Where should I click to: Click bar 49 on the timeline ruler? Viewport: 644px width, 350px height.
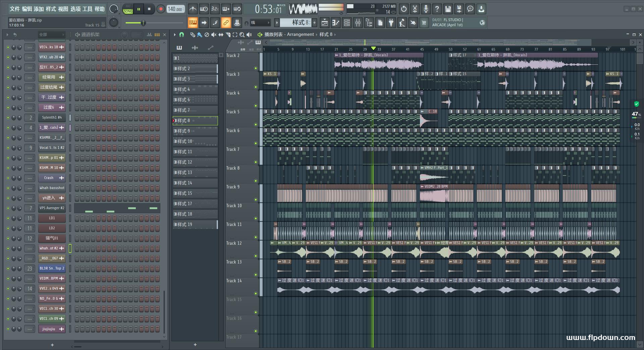[436, 49]
